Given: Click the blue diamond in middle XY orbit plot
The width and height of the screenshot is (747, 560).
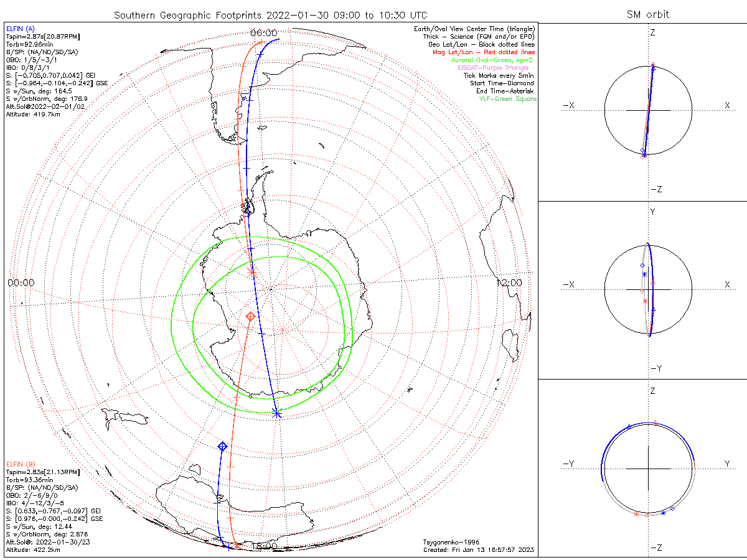Looking at the screenshot, I should (x=642, y=265).
